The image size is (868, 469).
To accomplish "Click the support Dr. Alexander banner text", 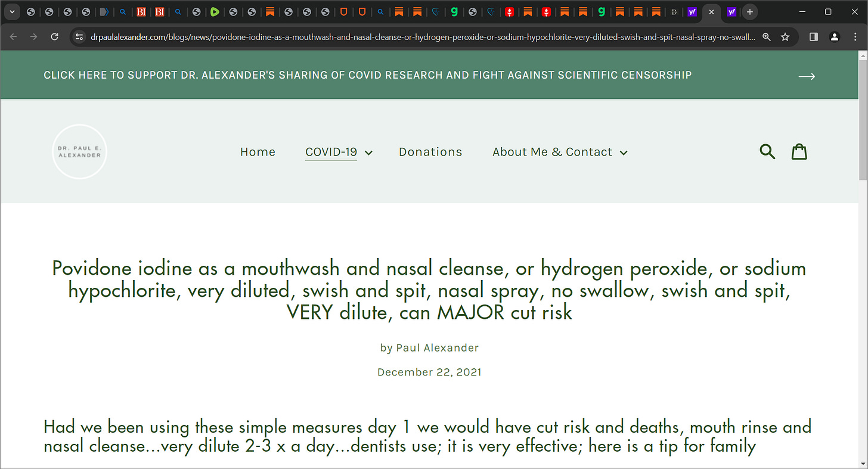I will 367,75.
